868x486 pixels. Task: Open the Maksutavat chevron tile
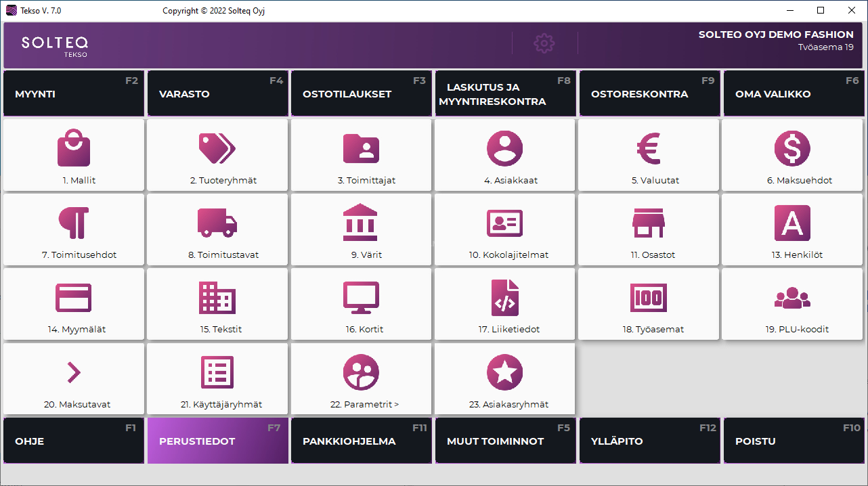click(73, 379)
